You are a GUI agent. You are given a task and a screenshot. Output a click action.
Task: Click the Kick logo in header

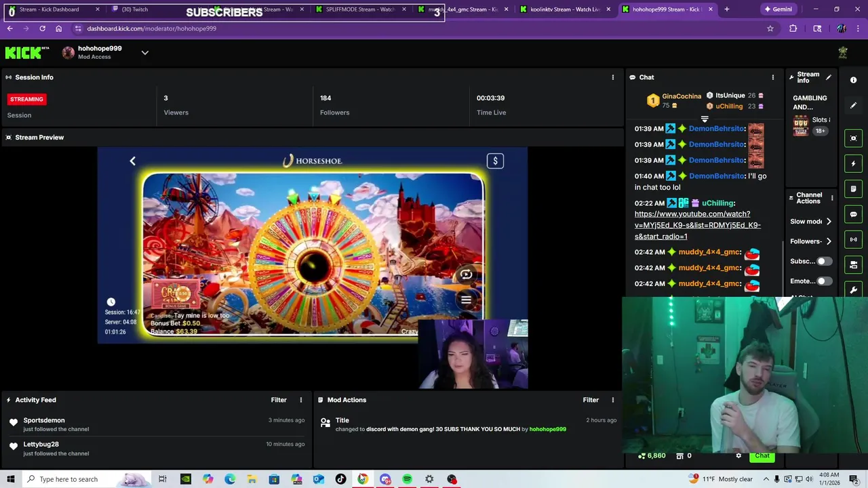(x=27, y=53)
